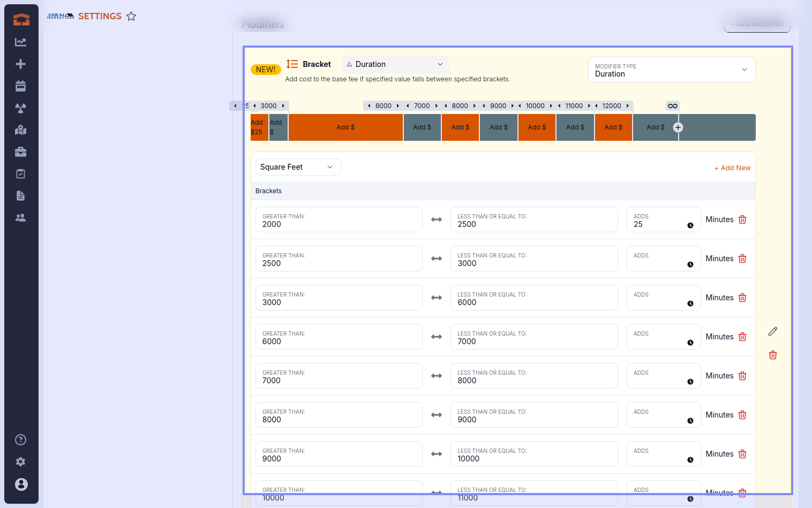812x508 pixels.
Task: Open the analytics chart page in sidebar
Action: click(20, 42)
